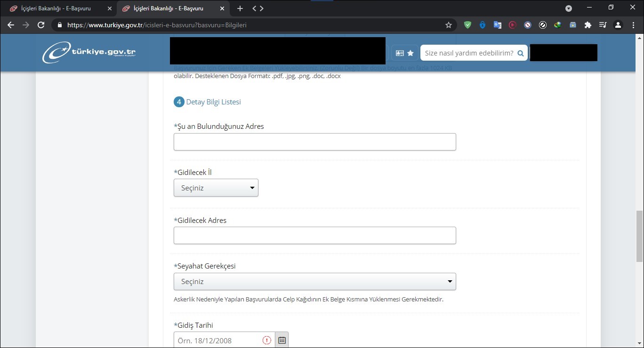Focus the Gidilecek Adres text field
The width and height of the screenshot is (644, 348).
[x=314, y=236]
